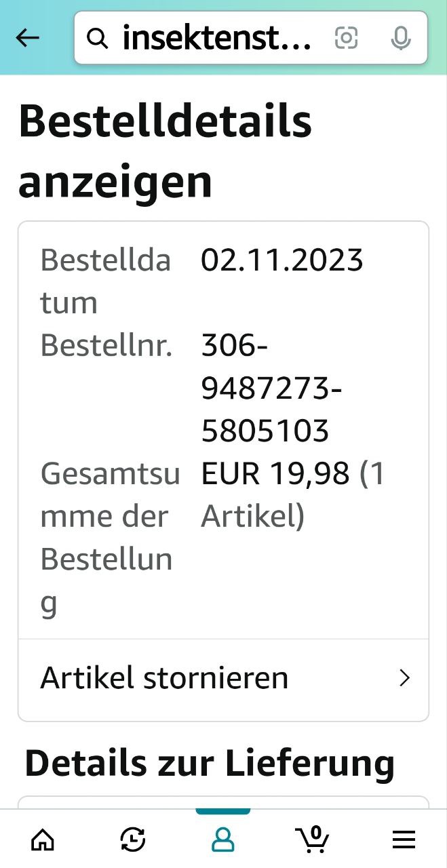Expand the Artikel stornieren chevron

coord(405,678)
